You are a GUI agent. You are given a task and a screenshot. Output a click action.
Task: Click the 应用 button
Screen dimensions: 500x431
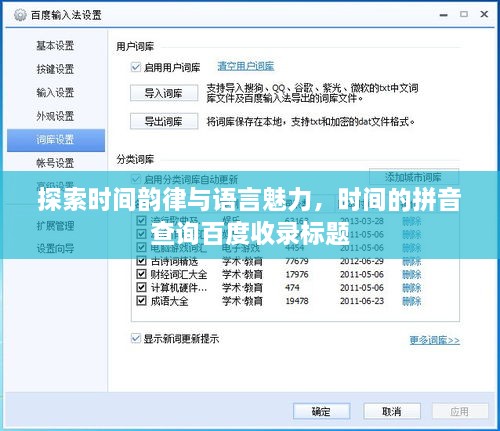point(460,412)
